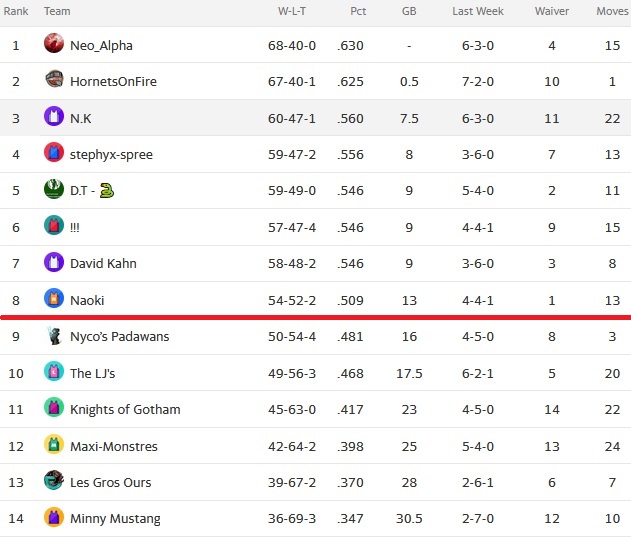Sort standings by the Pct column
The height and width of the screenshot is (538, 631).
pyautogui.click(x=358, y=11)
